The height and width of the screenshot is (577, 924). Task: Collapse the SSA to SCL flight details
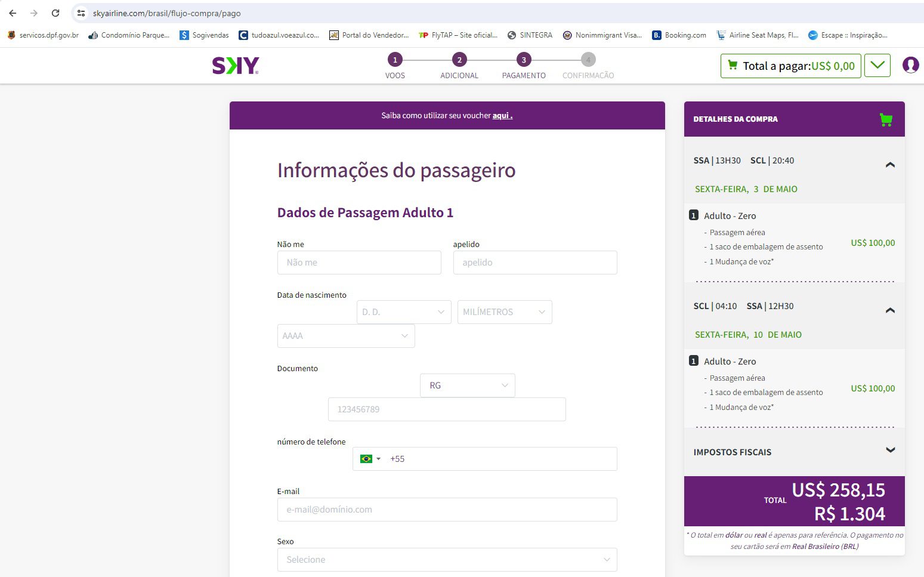click(x=890, y=165)
